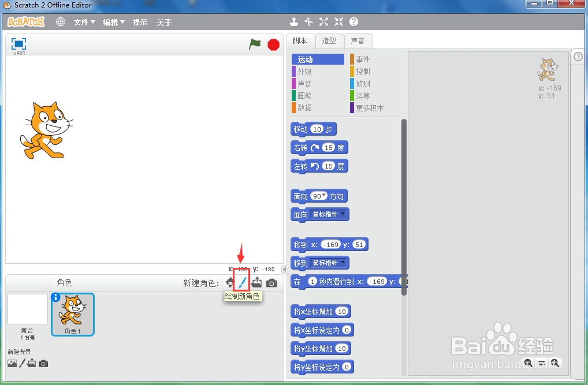Viewport: 588px width, 385px height.
Task: Click the block palette vertical scrollbar
Action: pyautogui.click(x=404, y=207)
